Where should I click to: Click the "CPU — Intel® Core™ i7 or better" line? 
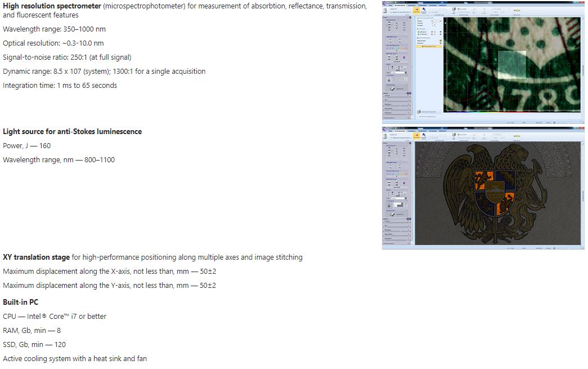click(x=55, y=317)
